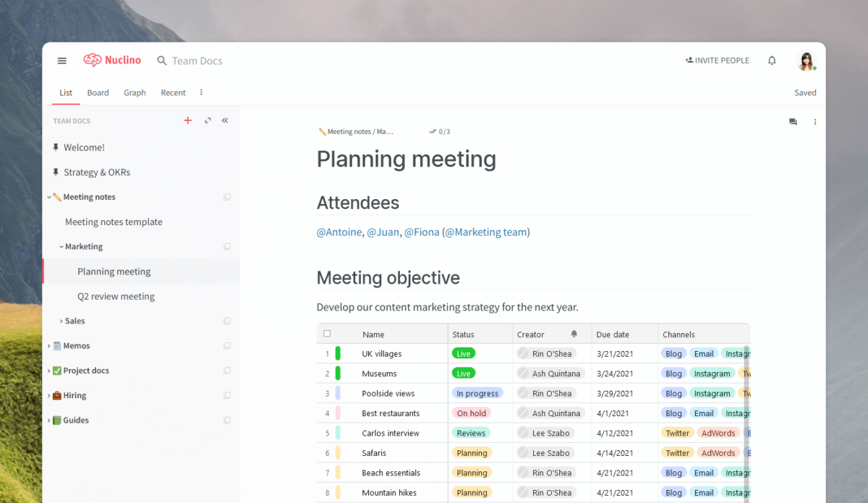The image size is (868, 503).
Task: Click the INVITE PEOPLE button
Action: pyautogui.click(x=717, y=61)
